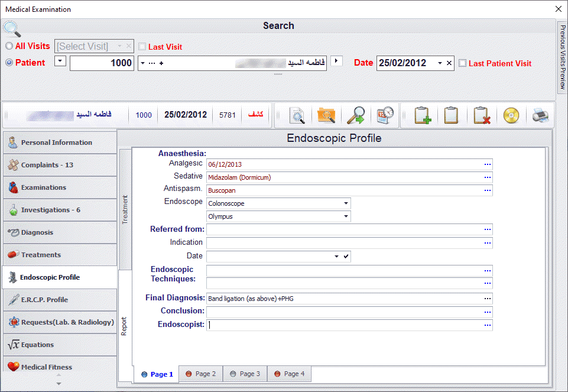Enable the Last Visit checkbox

tap(142, 47)
